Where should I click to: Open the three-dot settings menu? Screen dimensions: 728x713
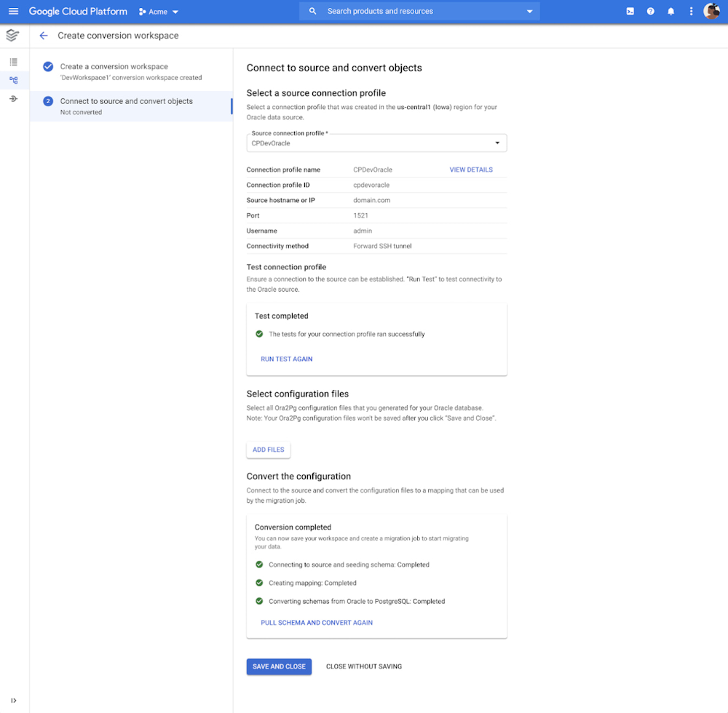point(691,11)
